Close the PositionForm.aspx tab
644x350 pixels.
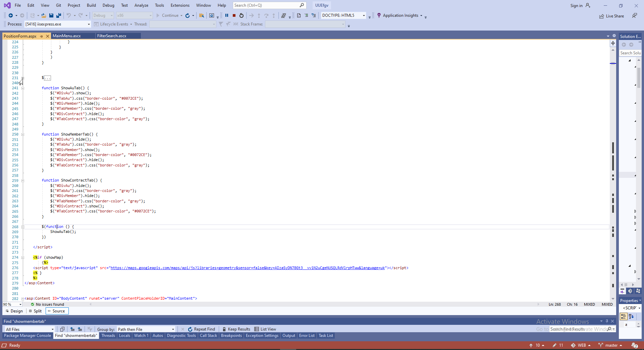[x=48, y=36]
